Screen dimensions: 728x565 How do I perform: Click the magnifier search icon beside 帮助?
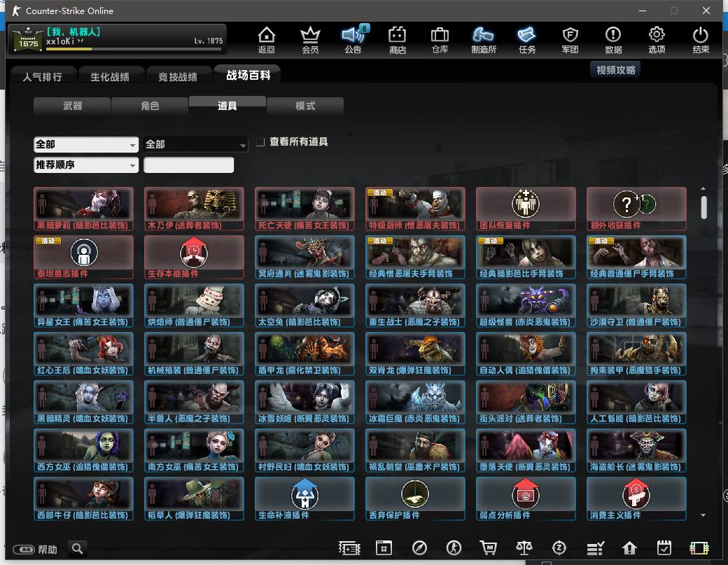(78, 549)
